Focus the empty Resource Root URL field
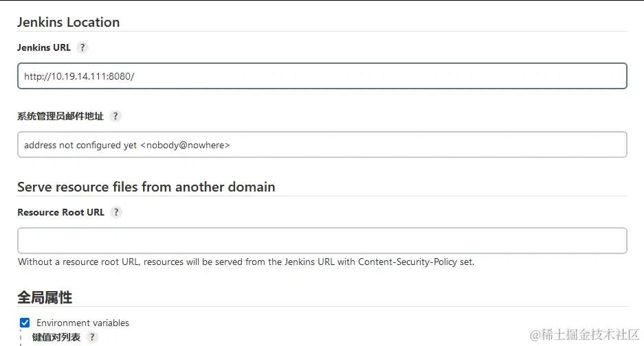The height and width of the screenshot is (346, 644). click(322, 240)
